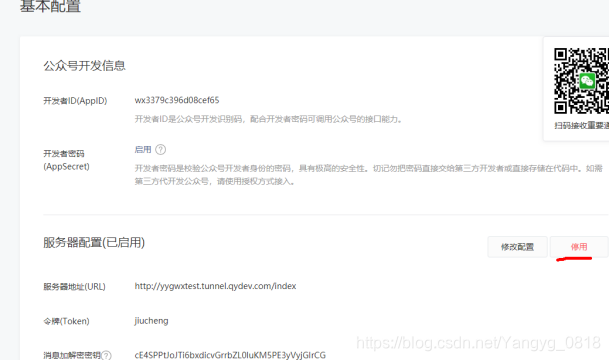Click the 开发者密码 (AppSecret) label
The height and width of the screenshot is (361, 610).
(x=66, y=160)
